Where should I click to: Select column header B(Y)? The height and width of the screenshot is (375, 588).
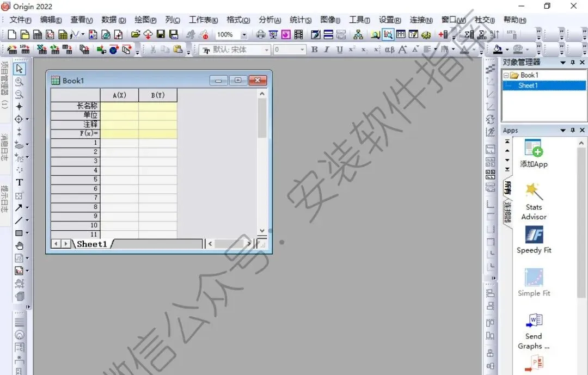tap(158, 95)
